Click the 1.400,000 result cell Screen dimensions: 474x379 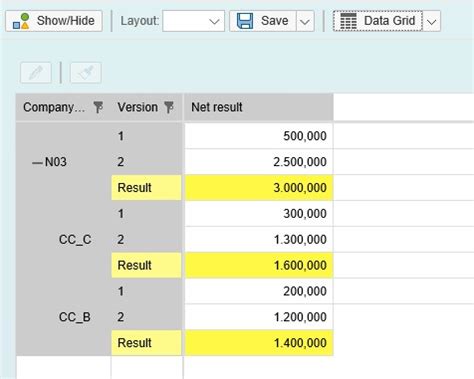click(x=259, y=343)
